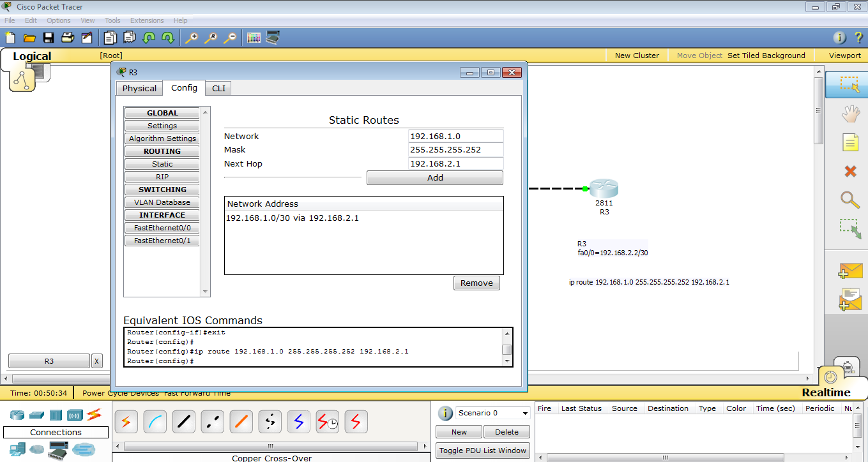Pick the Automatically Choose Connection Type lightning
This screenshot has width=868, height=462.
point(126,422)
